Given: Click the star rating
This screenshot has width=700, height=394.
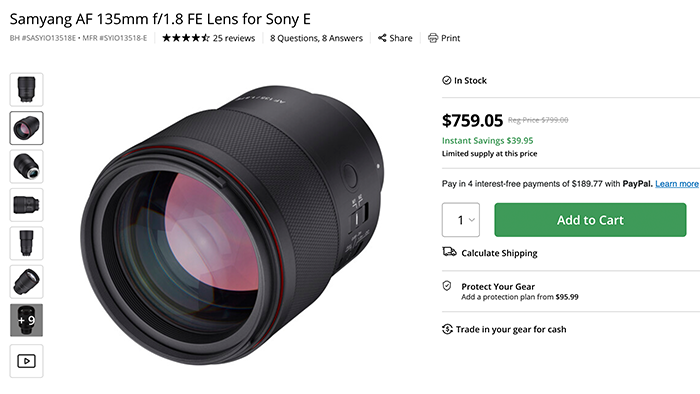Looking at the screenshot, I should pos(185,38).
